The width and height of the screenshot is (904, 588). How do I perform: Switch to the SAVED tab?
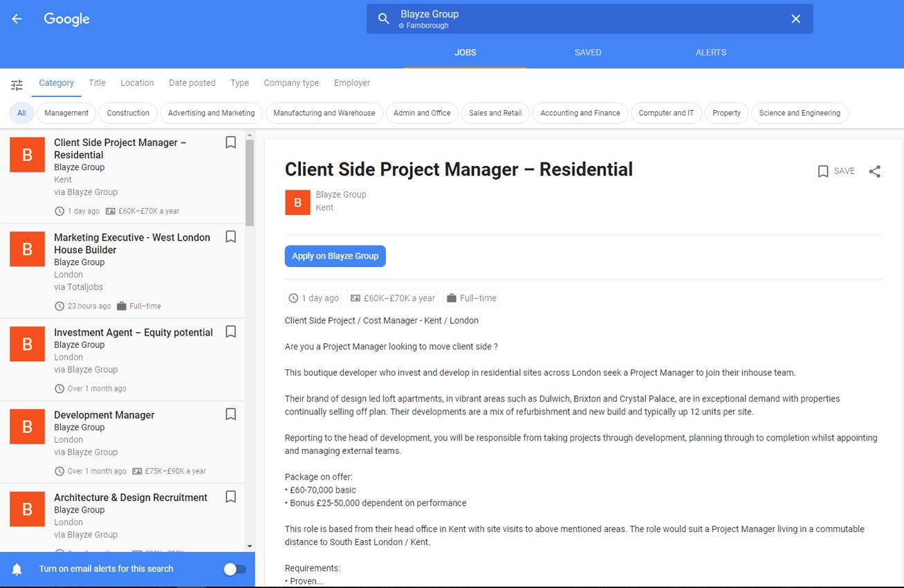point(588,53)
